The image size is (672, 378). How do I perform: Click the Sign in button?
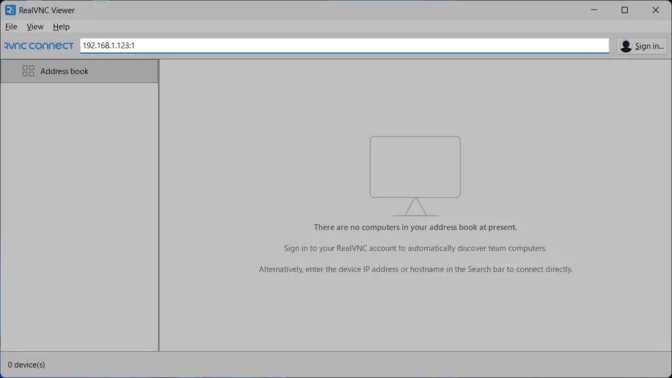point(642,46)
